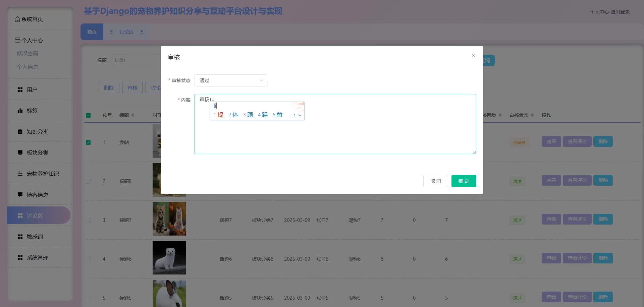Click the home icon beside 系统首页
644x307 pixels.
click(x=17, y=19)
